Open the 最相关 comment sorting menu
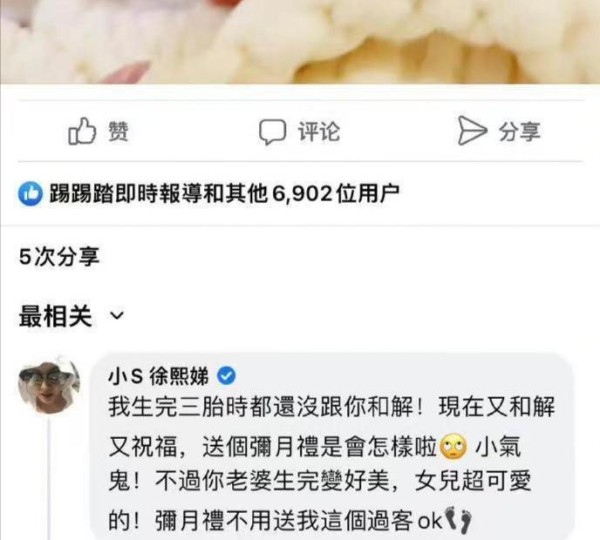600x540 pixels. coord(72,316)
